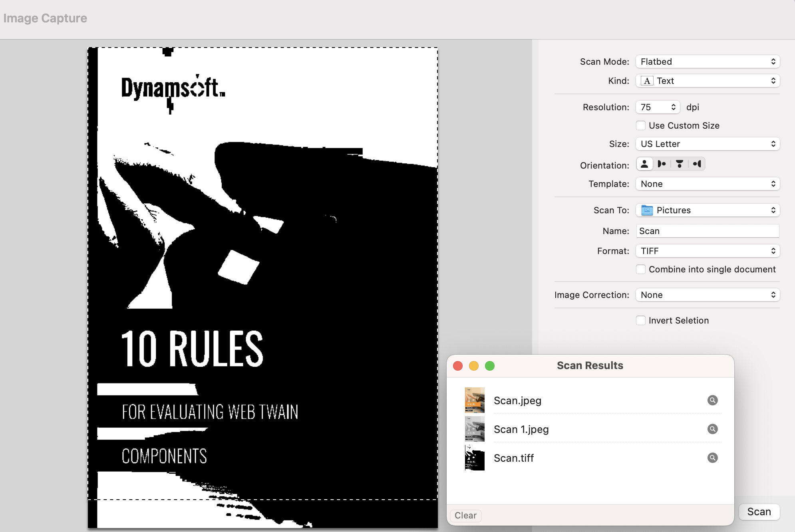The image size is (795, 532).
Task: Select the rotate-right orientation icon
Action: coord(697,164)
